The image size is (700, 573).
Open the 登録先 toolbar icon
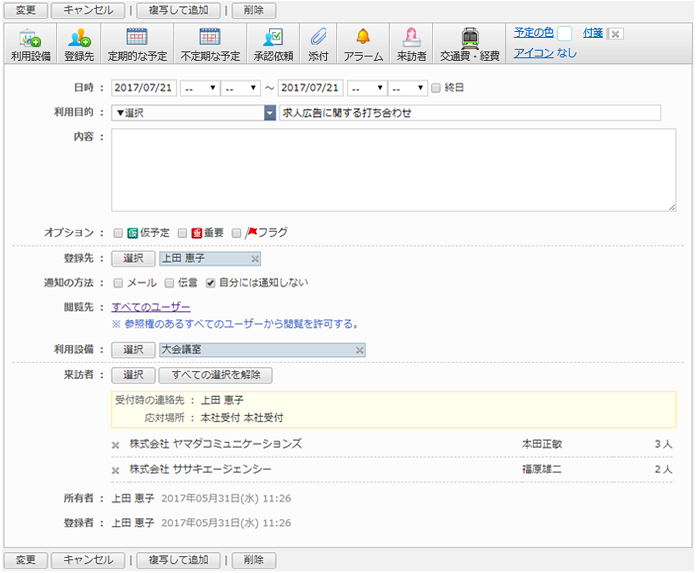(x=79, y=44)
